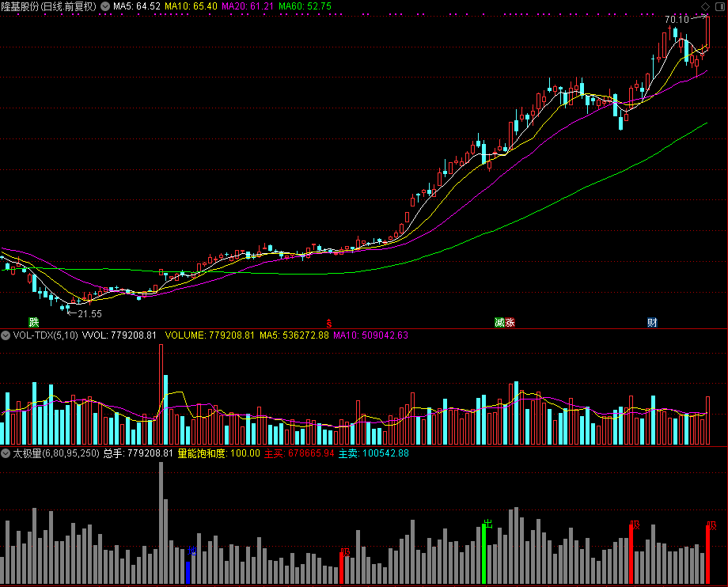Select the 太极量(6,80,95,250) indicator name

pos(55,453)
